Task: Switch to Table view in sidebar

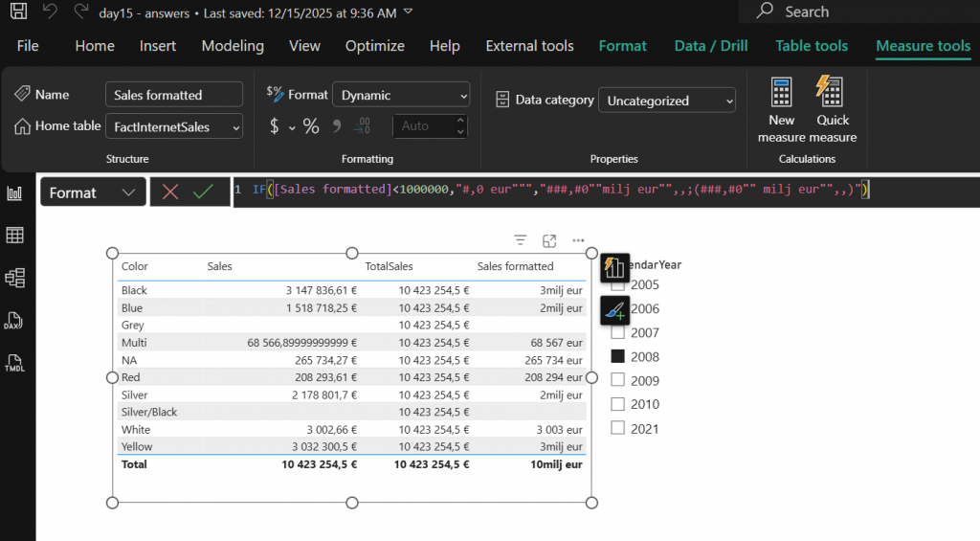Action: click(x=15, y=236)
